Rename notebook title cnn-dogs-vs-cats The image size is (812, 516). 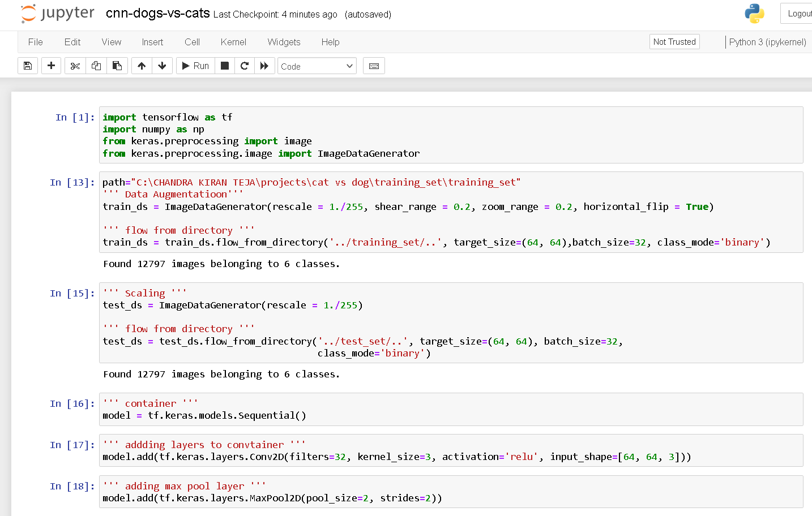click(x=158, y=14)
